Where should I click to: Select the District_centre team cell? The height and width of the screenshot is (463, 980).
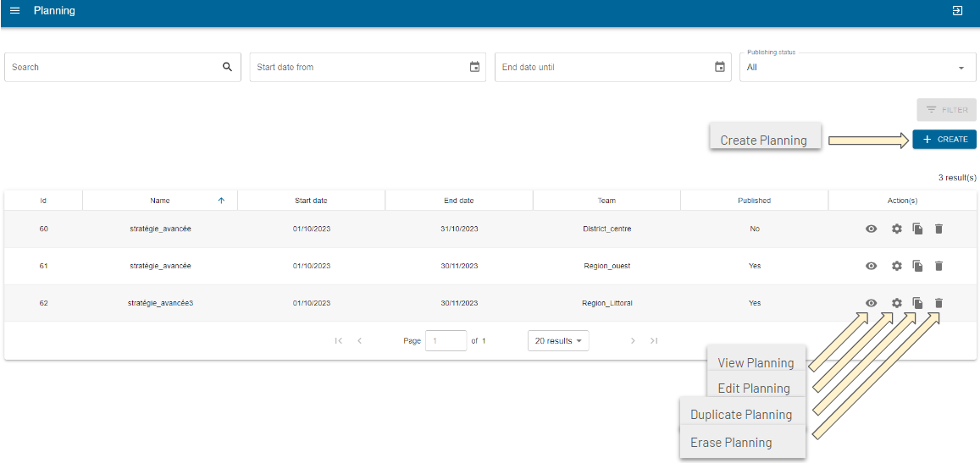coord(606,229)
